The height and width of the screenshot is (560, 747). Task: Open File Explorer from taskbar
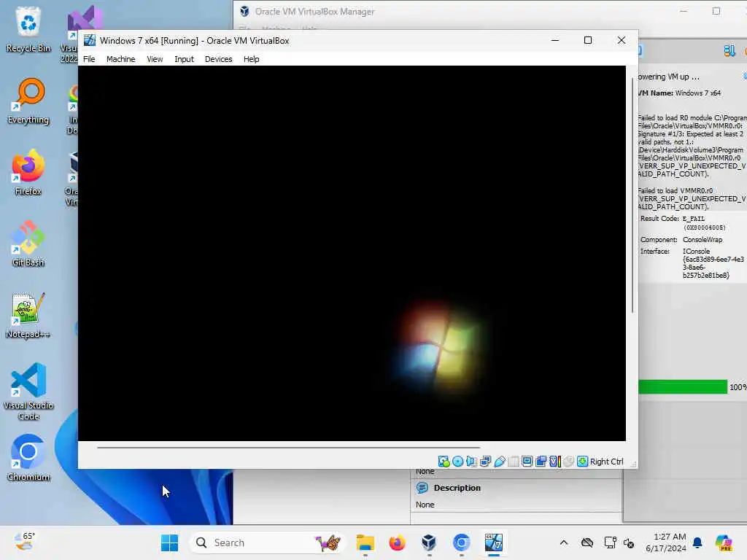coord(365,542)
